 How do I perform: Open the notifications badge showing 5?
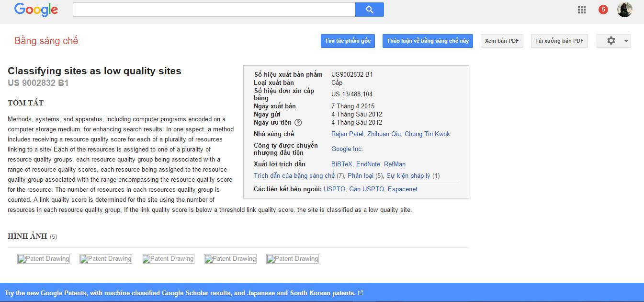point(603,10)
